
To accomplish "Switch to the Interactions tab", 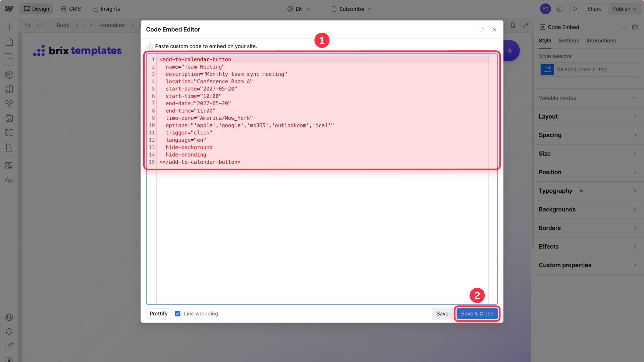I will (601, 41).
